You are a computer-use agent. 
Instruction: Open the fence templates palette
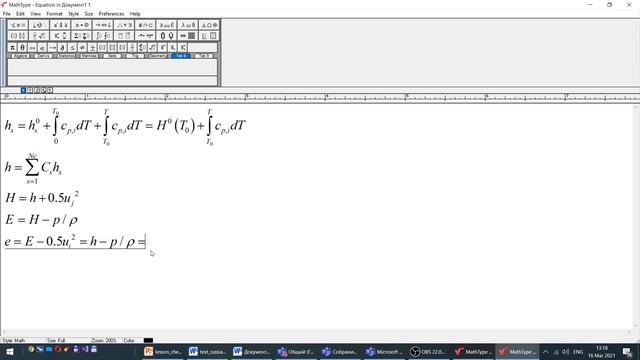click(18, 36)
